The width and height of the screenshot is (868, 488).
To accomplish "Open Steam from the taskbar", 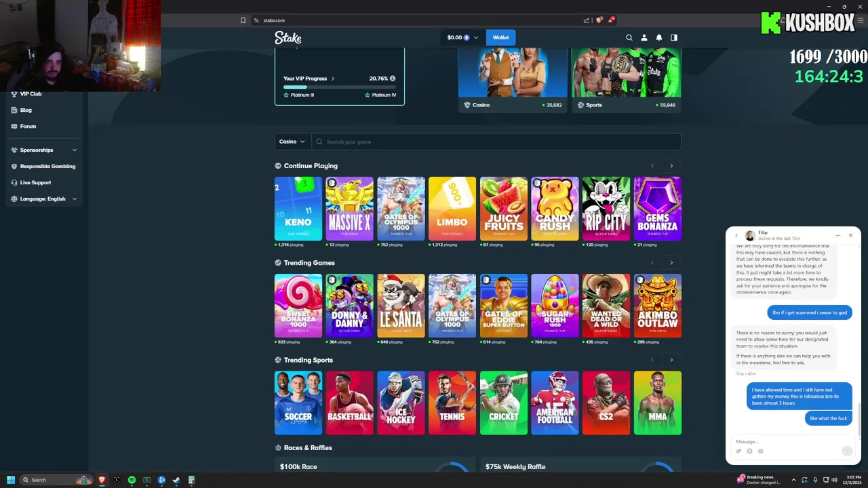I will click(x=176, y=480).
